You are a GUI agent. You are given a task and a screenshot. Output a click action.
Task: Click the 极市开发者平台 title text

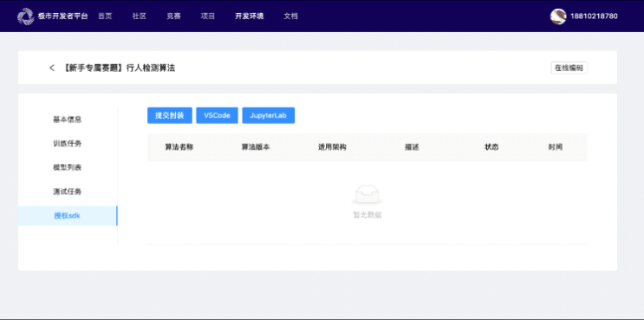[62, 16]
